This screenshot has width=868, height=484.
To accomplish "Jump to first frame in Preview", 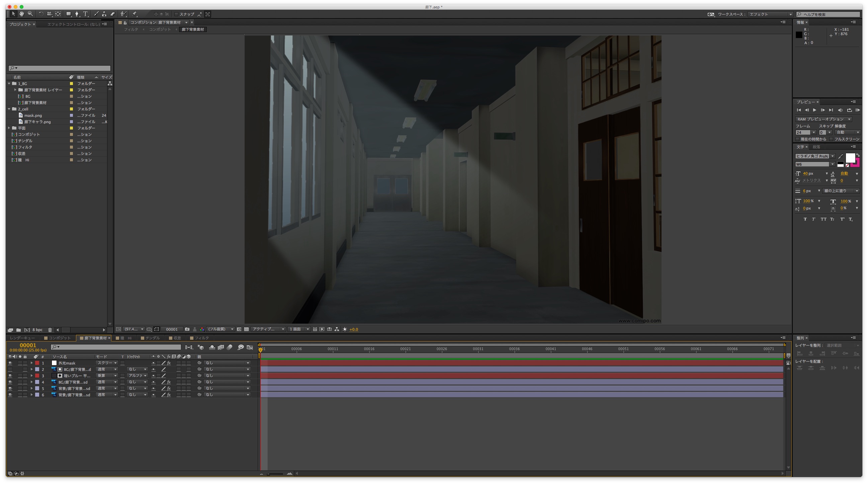I will (799, 110).
